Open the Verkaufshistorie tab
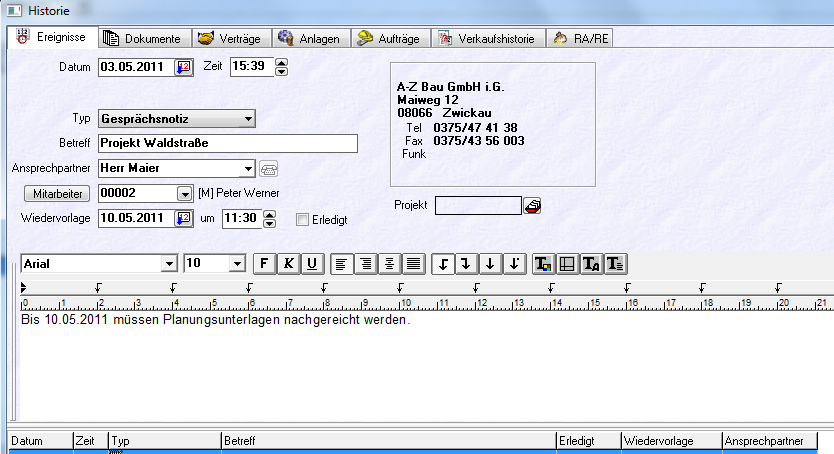The width and height of the screenshot is (834, 454). pos(489,39)
